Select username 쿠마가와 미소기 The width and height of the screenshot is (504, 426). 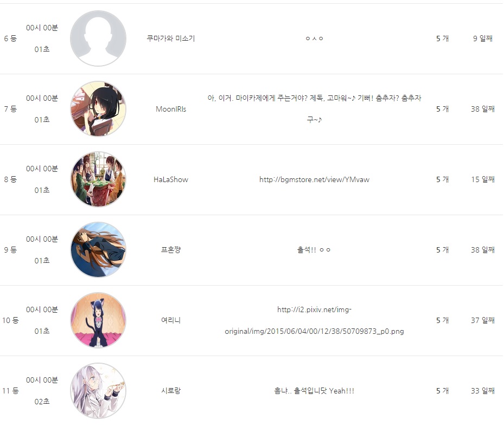click(x=171, y=38)
